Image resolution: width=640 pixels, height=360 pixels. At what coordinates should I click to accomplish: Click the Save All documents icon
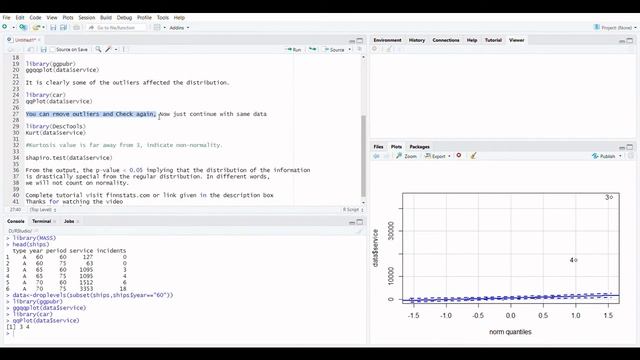pyautogui.click(x=64, y=27)
